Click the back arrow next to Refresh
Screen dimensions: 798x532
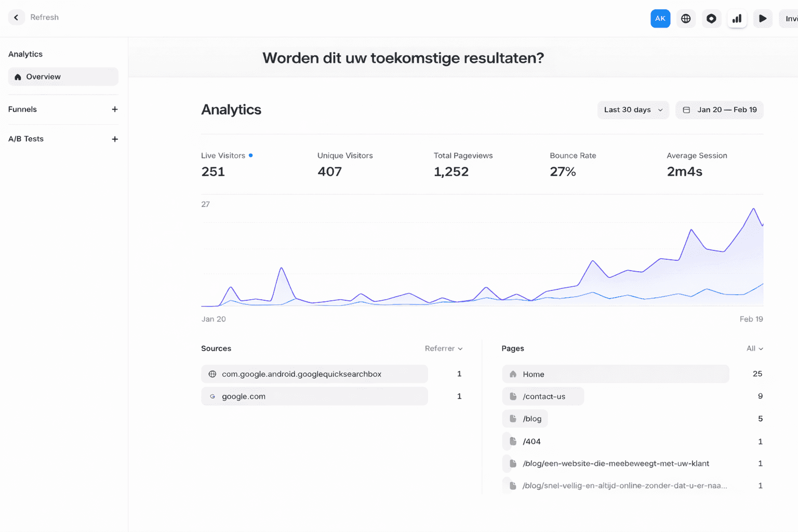(16, 17)
